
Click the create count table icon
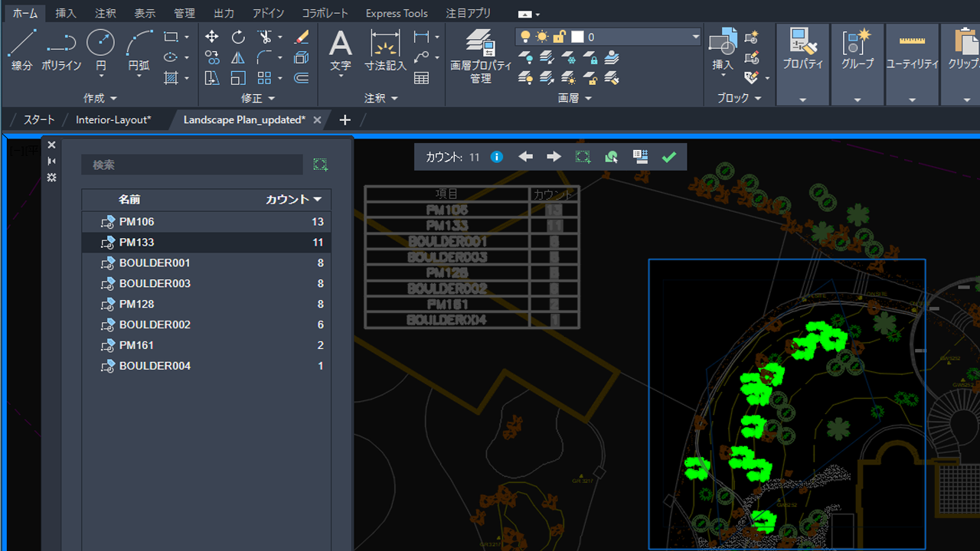(x=640, y=156)
